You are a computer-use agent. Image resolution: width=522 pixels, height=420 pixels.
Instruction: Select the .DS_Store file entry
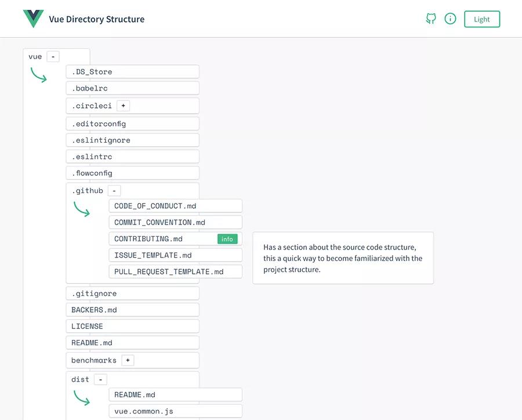pos(132,72)
